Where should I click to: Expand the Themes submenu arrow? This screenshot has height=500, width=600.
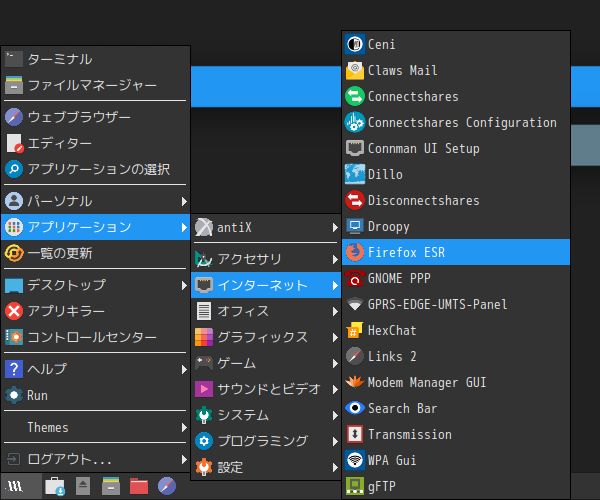tap(184, 427)
